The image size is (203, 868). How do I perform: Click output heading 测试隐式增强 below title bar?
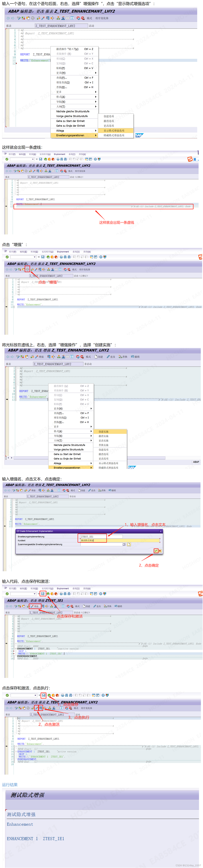click(21, 814)
